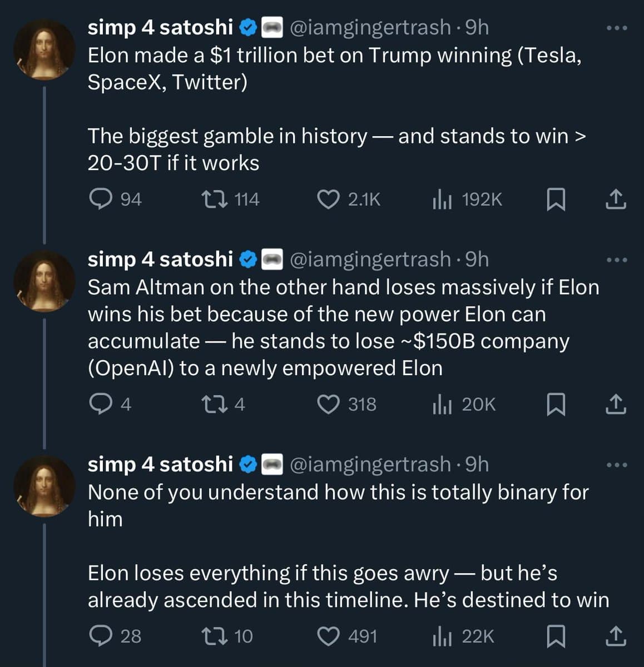Image resolution: width=644 pixels, height=667 pixels.
Task: Share the Sam Altman tweet
Action: [615, 404]
